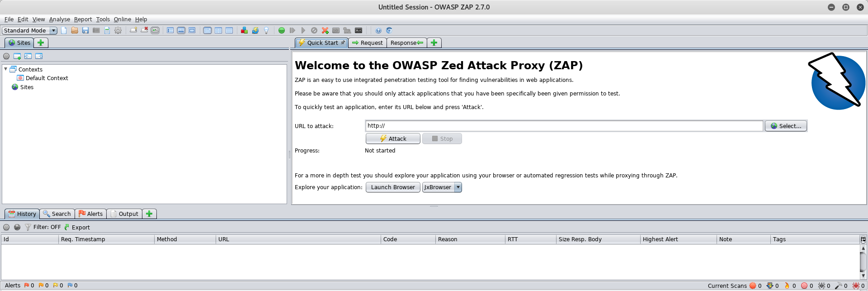
Task: Click the Drop request circle icon
Action: (x=314, y=30)
